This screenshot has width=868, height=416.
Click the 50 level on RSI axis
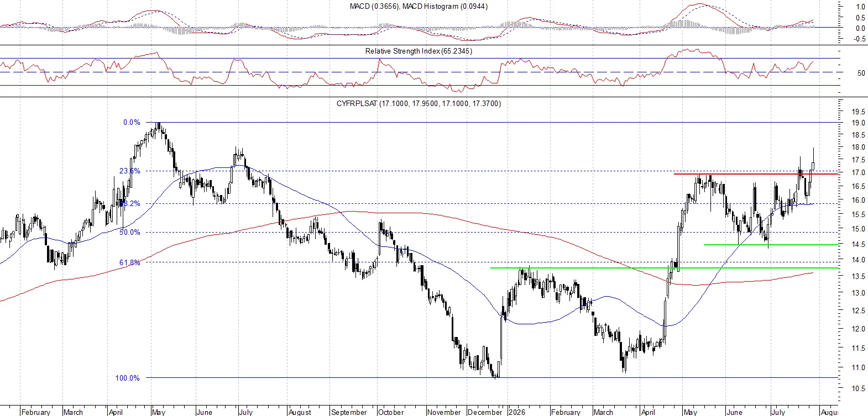[861, 73]
